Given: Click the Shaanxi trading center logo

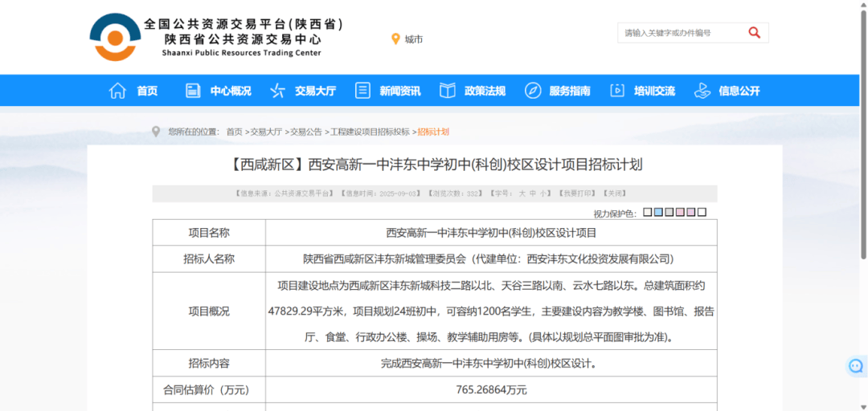Looking at the screenshot, I should tap(115, 37).
